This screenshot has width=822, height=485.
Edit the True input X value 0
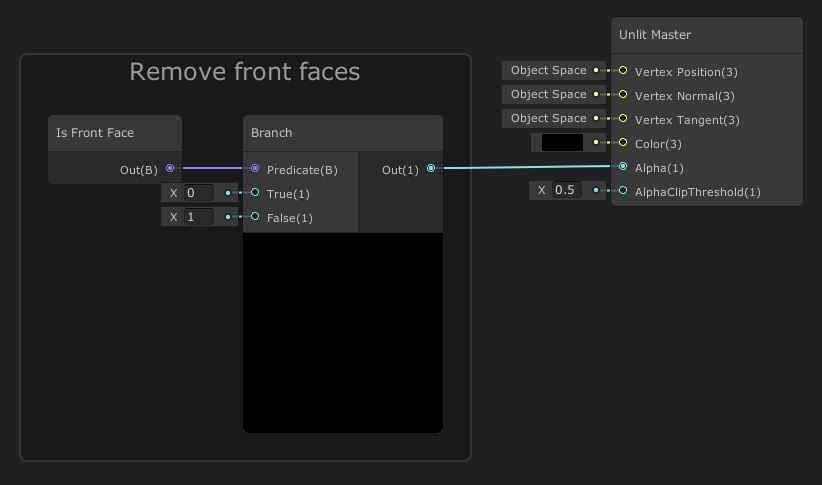pos(198,193)
